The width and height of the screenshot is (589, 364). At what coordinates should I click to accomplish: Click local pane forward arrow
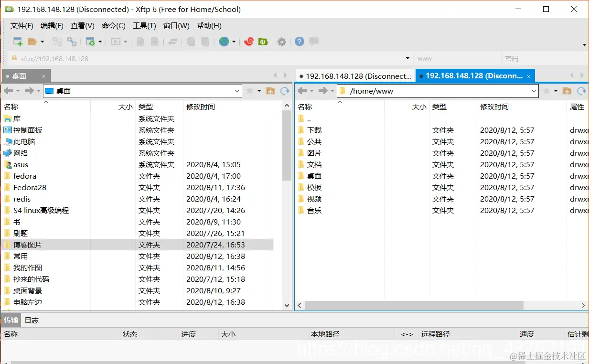click(x=30, y=91)
